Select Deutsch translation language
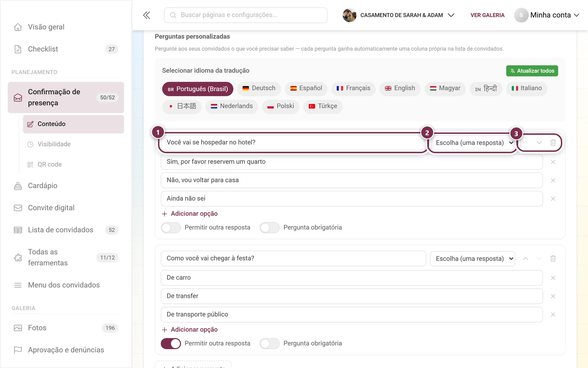 pyautogui.click(x=259, y=88)
